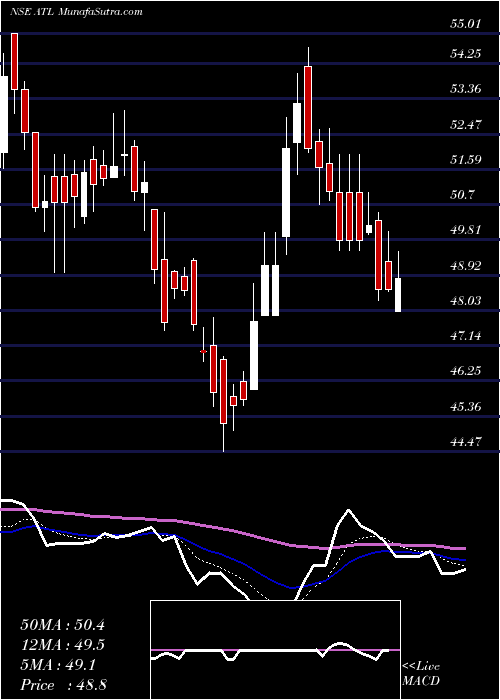Click the 45.36 price axis label

[x=466, y=407]
